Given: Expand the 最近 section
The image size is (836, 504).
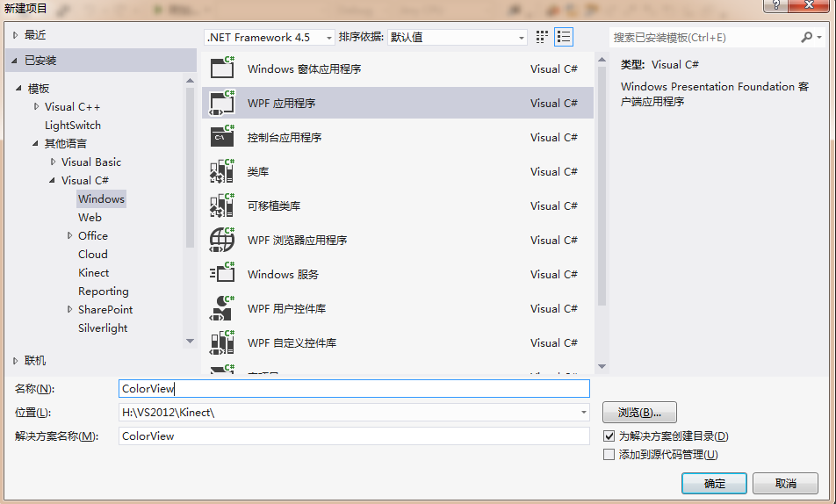Looking at the screenshot, I should coord(15,34).
